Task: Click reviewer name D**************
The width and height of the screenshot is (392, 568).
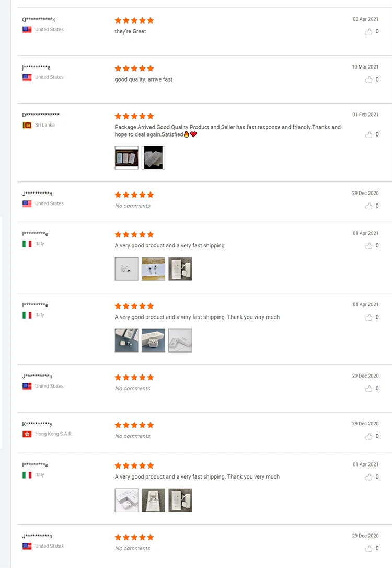Action: (x=41, y=115)
